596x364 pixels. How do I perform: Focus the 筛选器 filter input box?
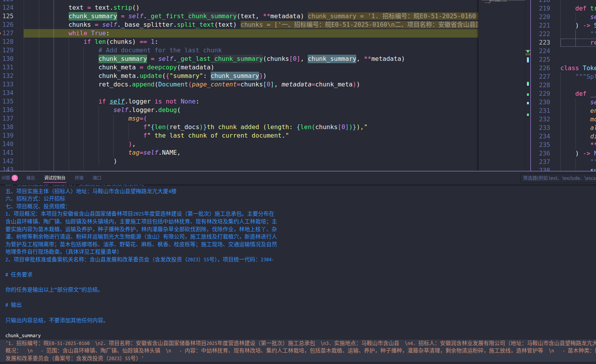558,178
